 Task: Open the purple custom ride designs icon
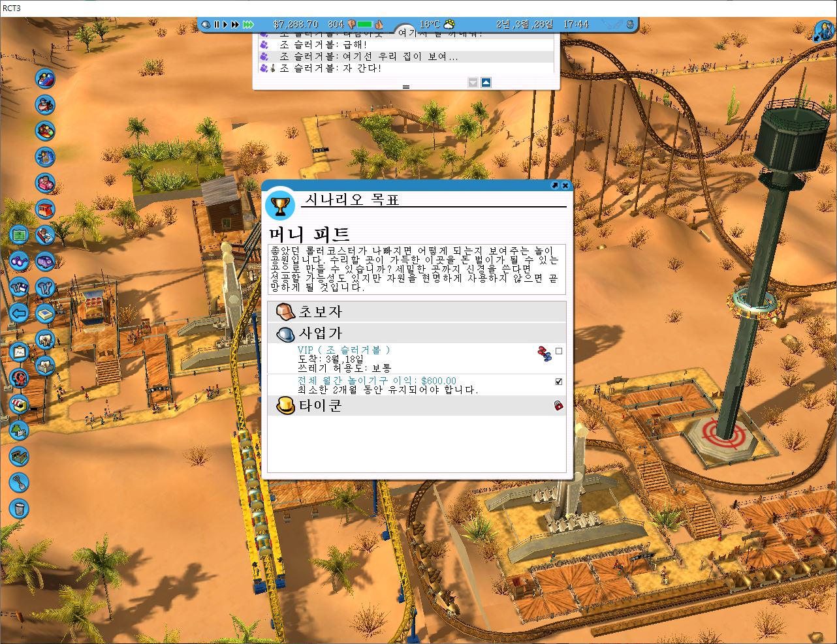pos(44,261)
